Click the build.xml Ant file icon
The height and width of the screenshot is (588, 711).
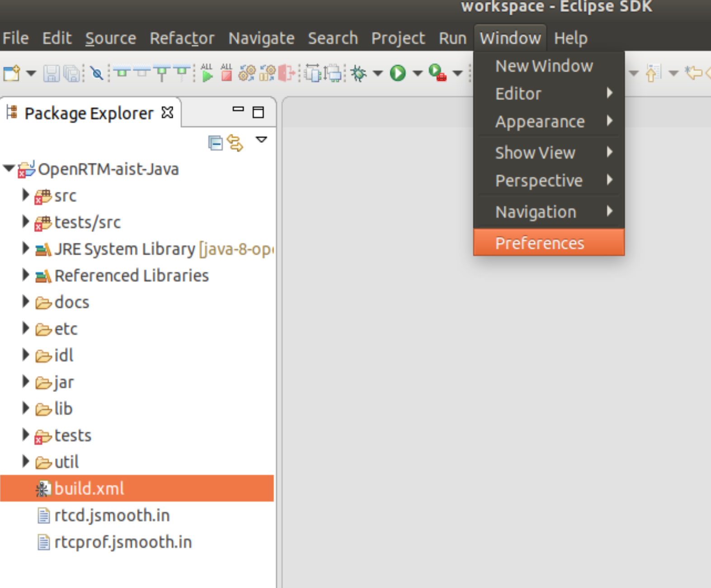click(43, 489)
